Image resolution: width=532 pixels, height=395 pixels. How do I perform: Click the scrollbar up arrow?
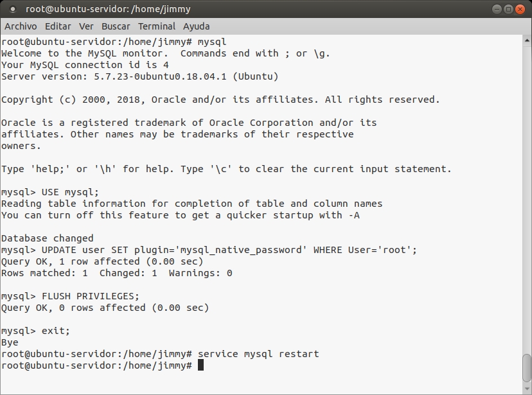point(526,40)
